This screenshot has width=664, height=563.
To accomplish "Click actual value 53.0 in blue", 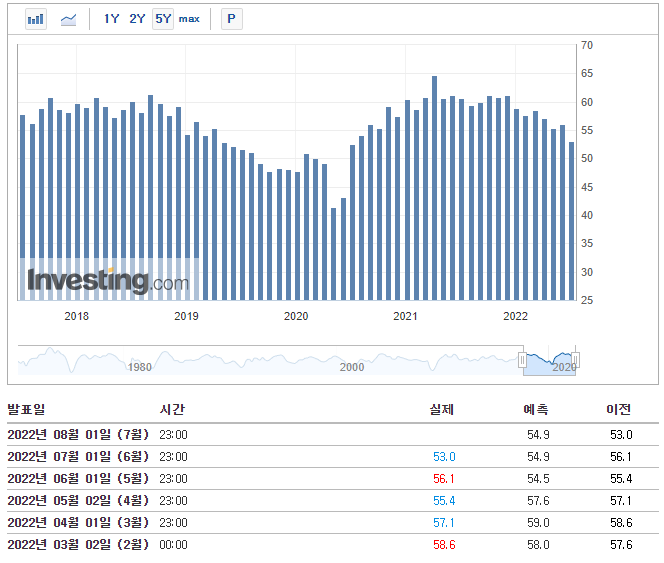I will pos(444,457).
